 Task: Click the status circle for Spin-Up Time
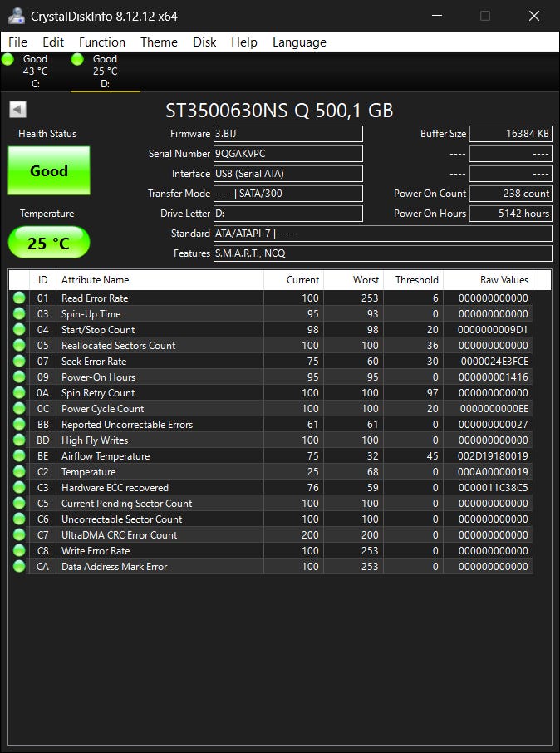[19, 313]
